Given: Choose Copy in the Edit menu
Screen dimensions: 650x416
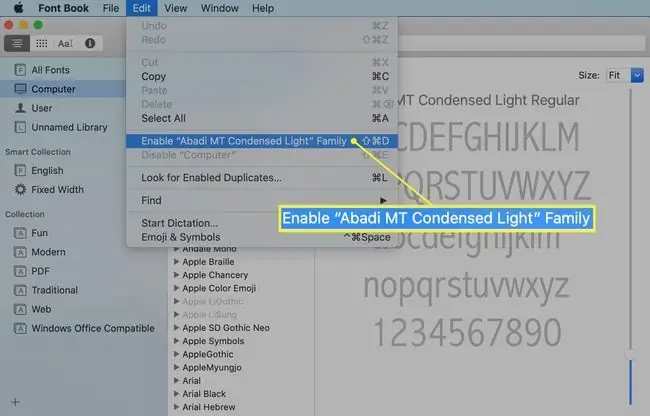Looking at the screenshot, I should pyautogui.click(x=262, y=76).
